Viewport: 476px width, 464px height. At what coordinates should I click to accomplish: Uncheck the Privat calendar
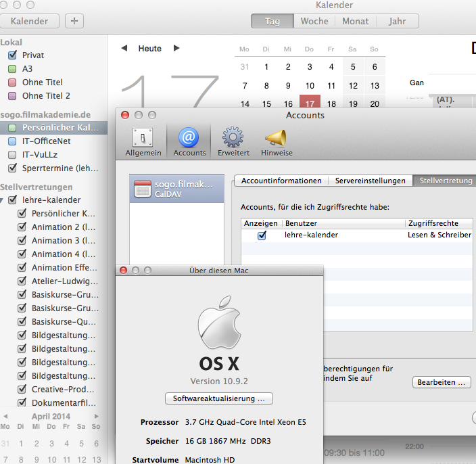(x=12, y=55)
